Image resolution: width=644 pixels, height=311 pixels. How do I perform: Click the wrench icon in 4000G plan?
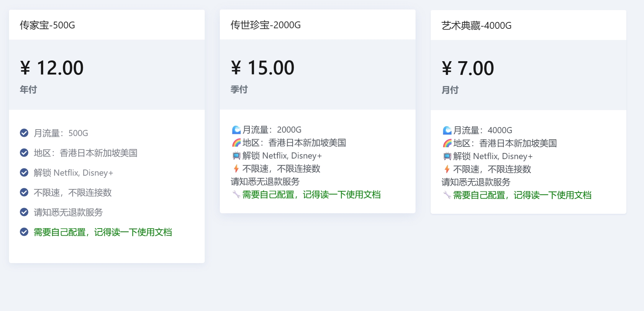tap(447, 195)
